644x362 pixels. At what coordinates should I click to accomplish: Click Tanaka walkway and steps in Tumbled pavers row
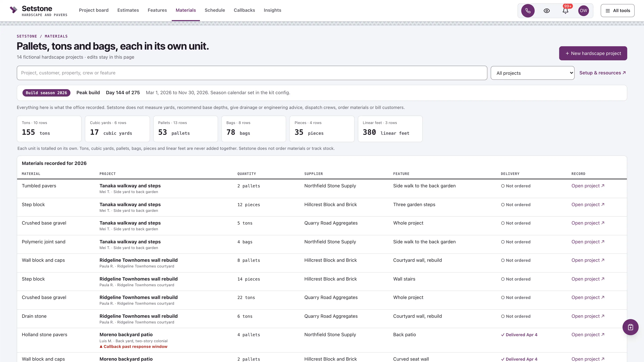(130, 186)
